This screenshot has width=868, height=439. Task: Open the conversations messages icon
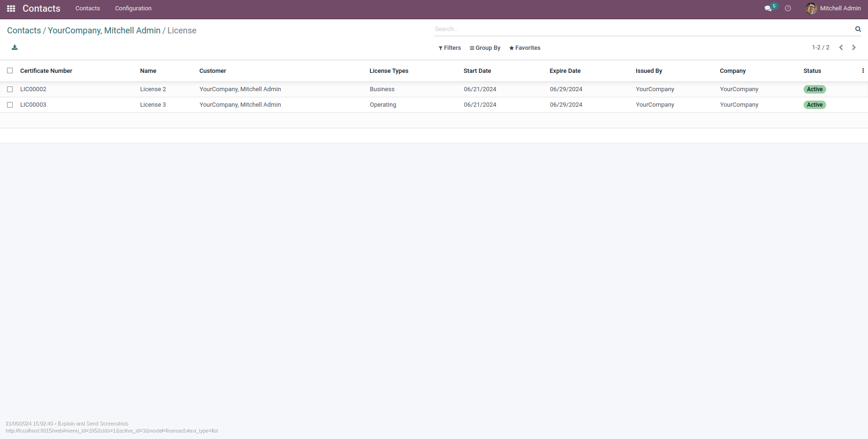point(768,8)
